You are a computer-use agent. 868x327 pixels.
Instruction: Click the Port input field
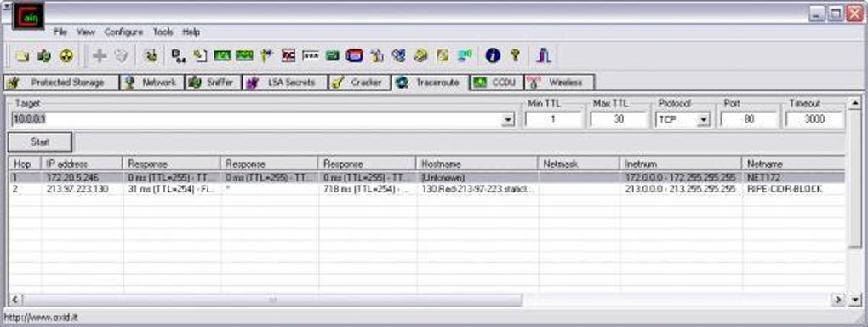(x=749, y=119)
